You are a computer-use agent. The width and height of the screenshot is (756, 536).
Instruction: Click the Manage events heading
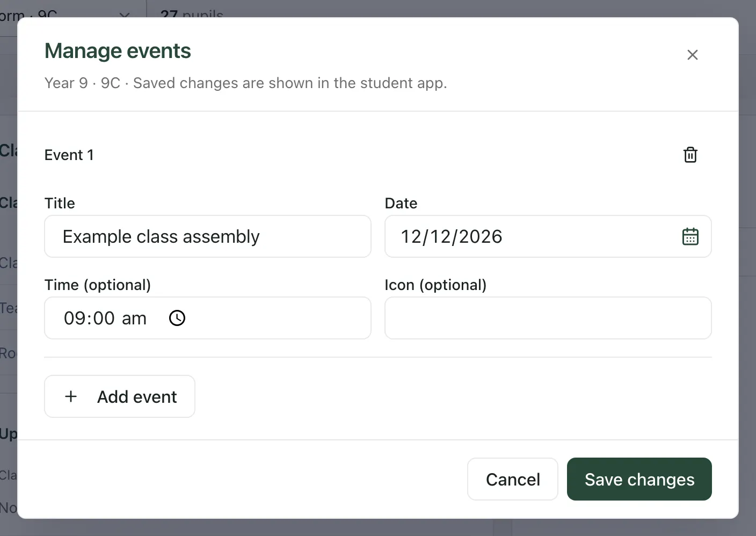click(118, 51)
